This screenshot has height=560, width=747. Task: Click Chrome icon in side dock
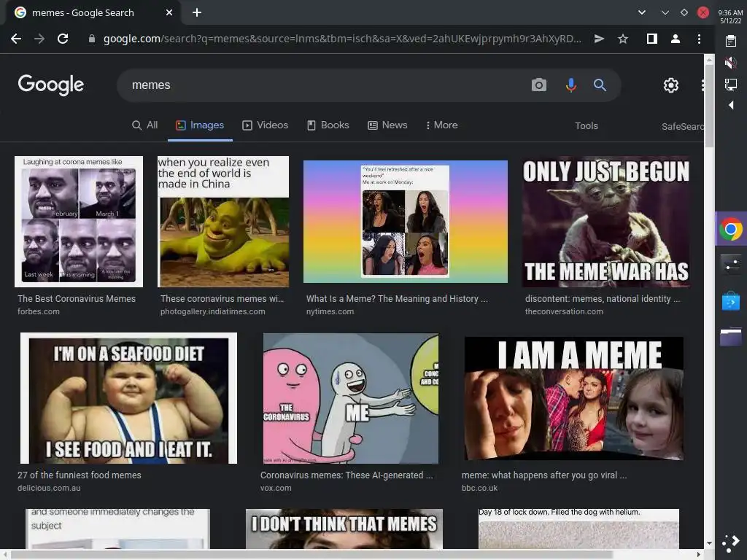731,229
